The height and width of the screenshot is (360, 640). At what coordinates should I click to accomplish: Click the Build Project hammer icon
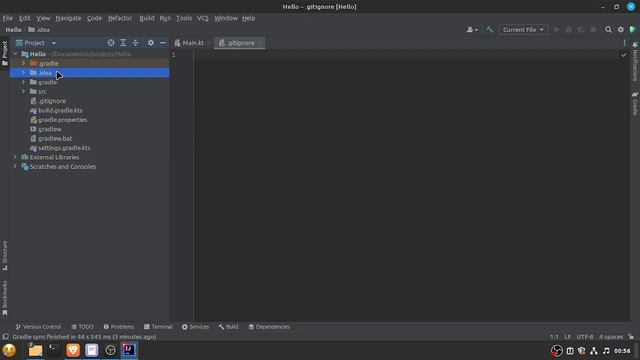489,29
